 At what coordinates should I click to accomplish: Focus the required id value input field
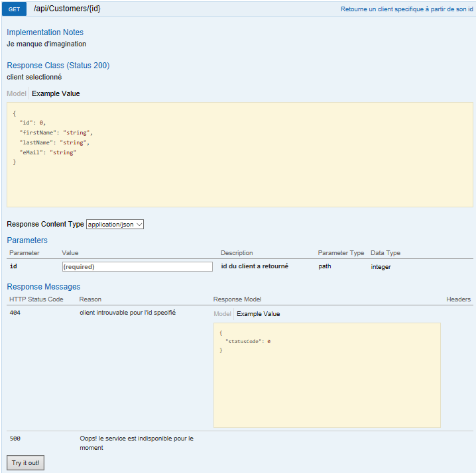[x=137, y=266]
